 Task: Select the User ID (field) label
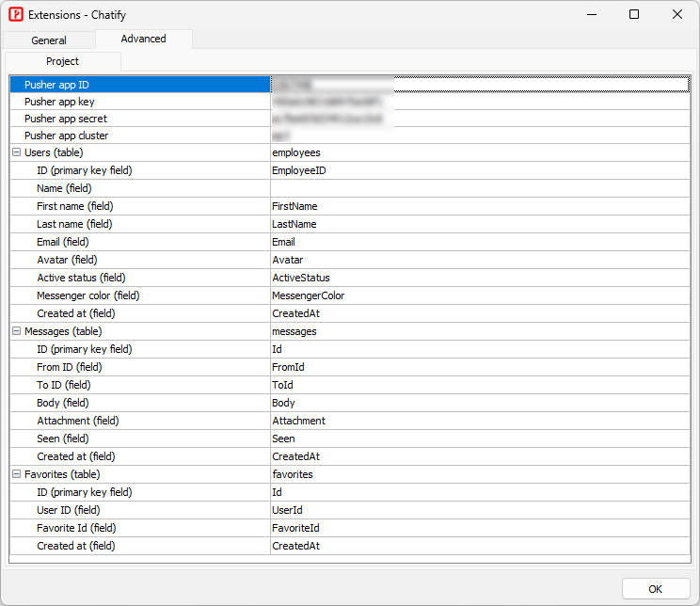(x=69, y=509)
